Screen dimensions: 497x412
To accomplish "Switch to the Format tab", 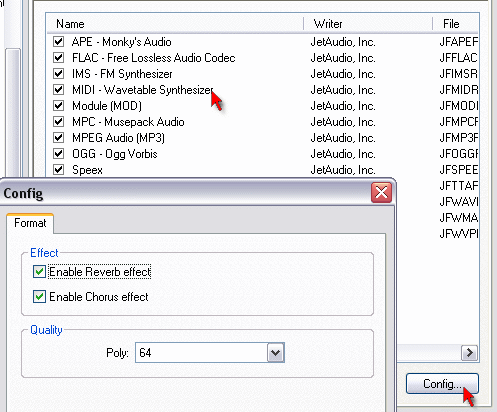I will 30,223.
